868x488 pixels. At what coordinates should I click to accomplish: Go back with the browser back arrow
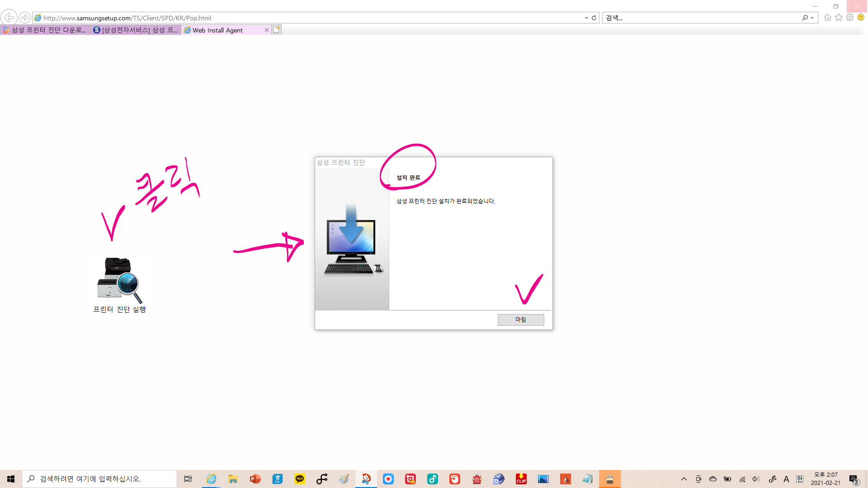pyautogui.click(x=9, y=18)
